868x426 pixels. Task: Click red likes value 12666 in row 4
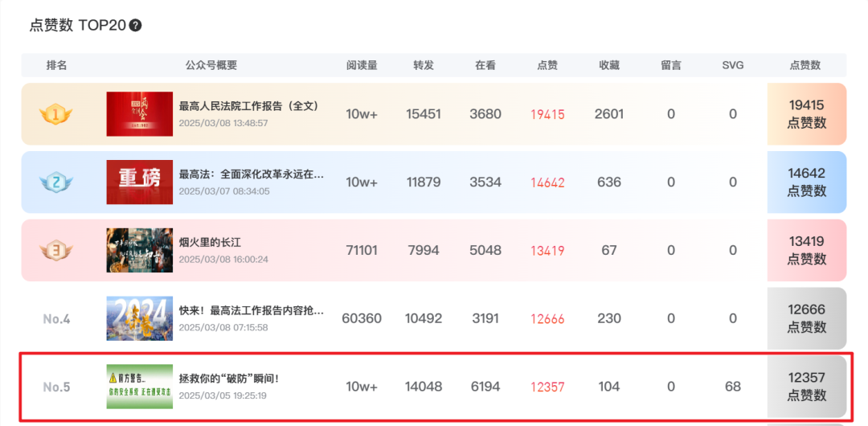pyautogui.click(x=547, y=319)
